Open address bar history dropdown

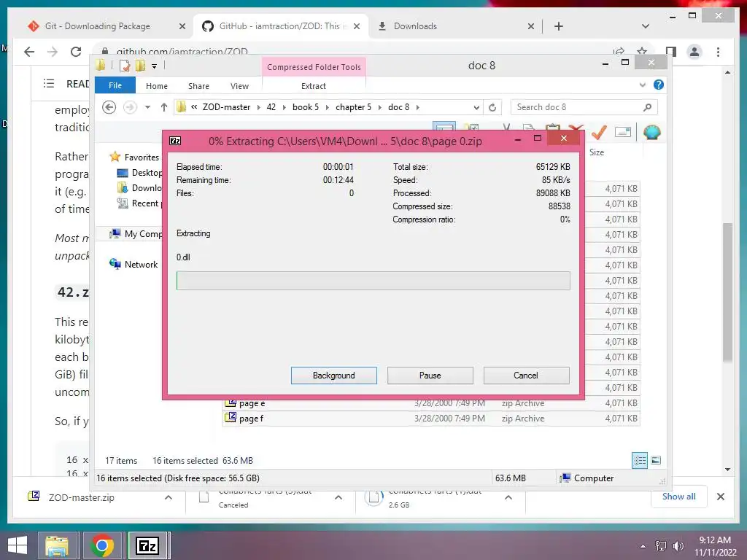[x=476, y=107]
